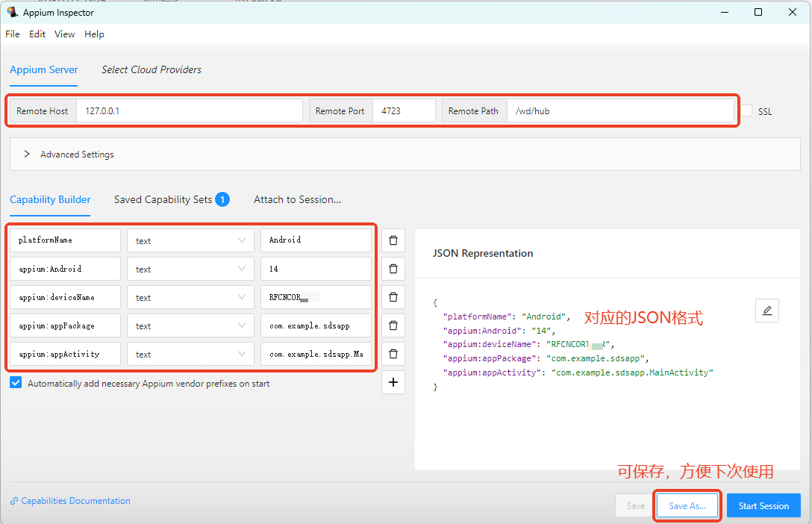Click the JSON Representation heading
812x524 pixels.
483,253
